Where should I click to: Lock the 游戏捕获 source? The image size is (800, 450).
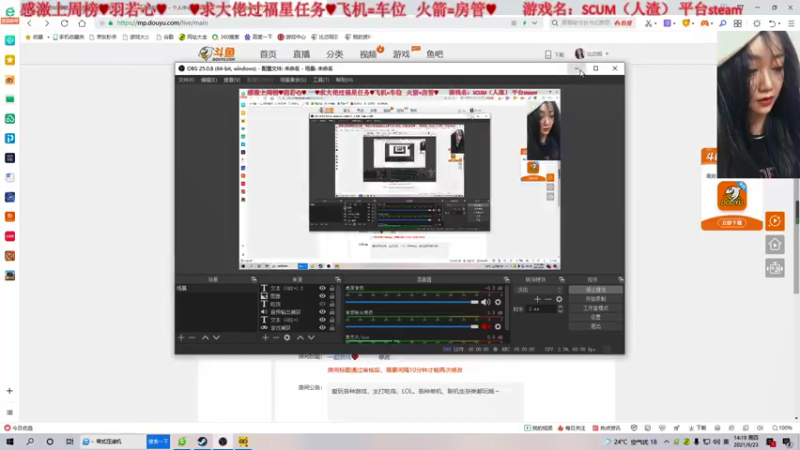332,328
